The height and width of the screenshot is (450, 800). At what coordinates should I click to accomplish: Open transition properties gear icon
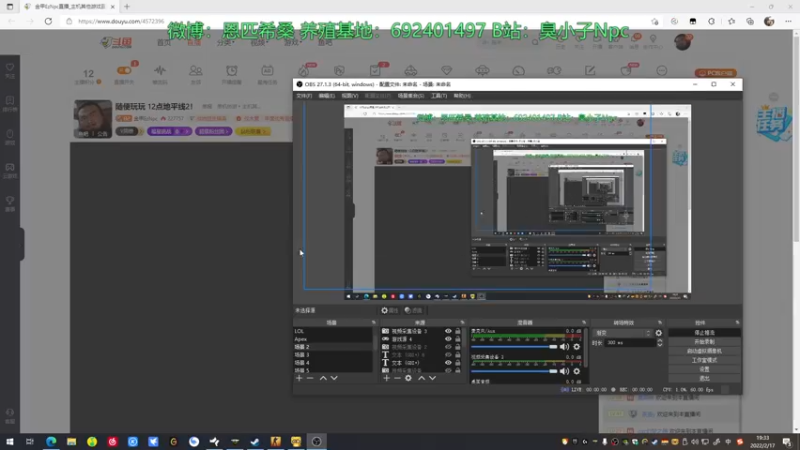[659, 333]
